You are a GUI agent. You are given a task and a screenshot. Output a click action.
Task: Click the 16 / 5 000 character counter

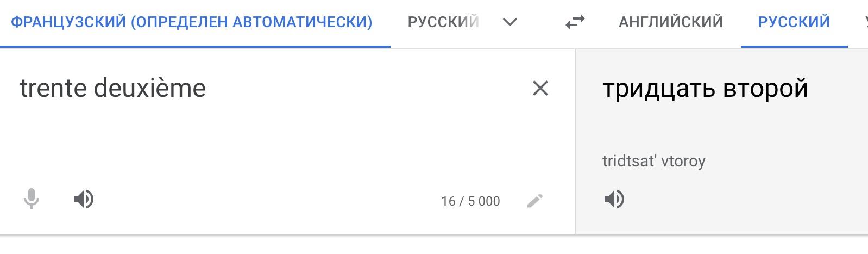pyautogui.click(x=470, y=201)
